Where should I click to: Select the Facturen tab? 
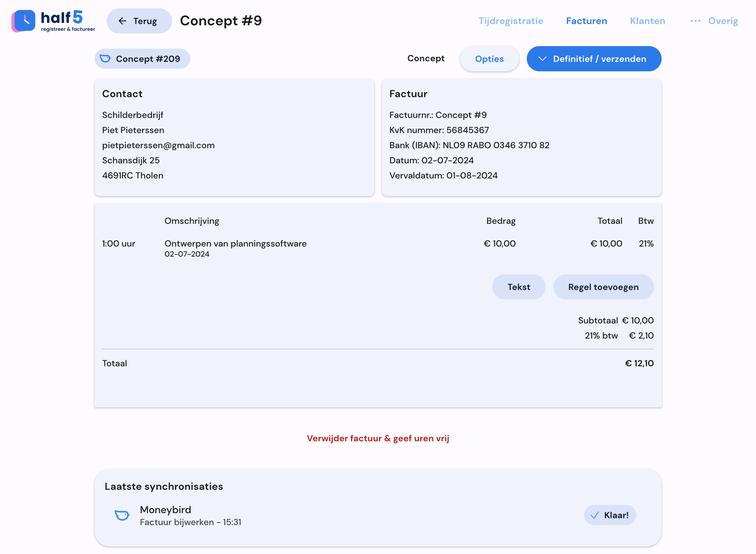pos(586,21)
